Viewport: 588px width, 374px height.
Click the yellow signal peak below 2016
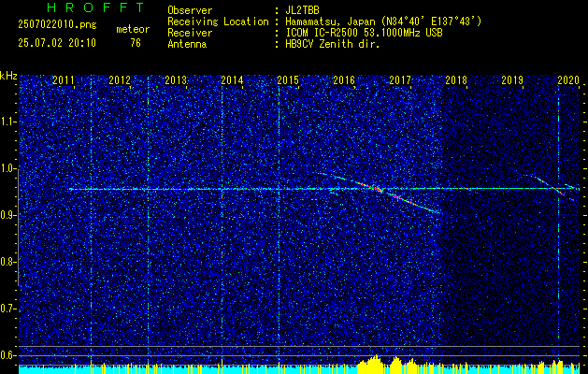(x=371, y=364)
